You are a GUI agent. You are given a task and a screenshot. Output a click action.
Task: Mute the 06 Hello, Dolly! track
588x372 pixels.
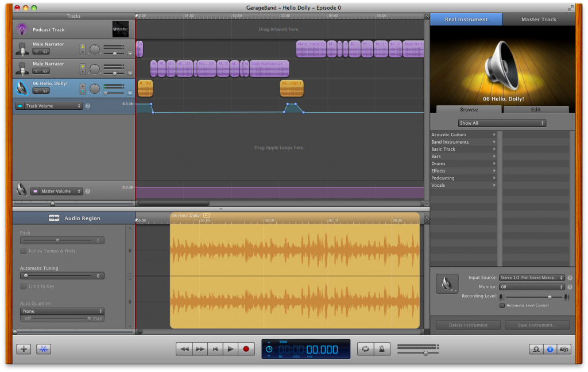37,90
